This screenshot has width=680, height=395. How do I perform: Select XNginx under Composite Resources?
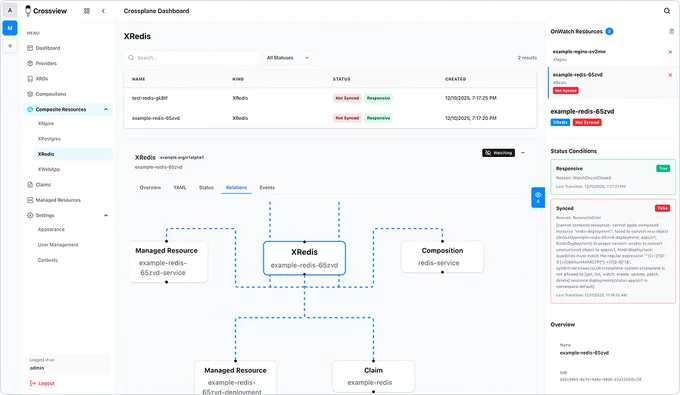(46, 124)
